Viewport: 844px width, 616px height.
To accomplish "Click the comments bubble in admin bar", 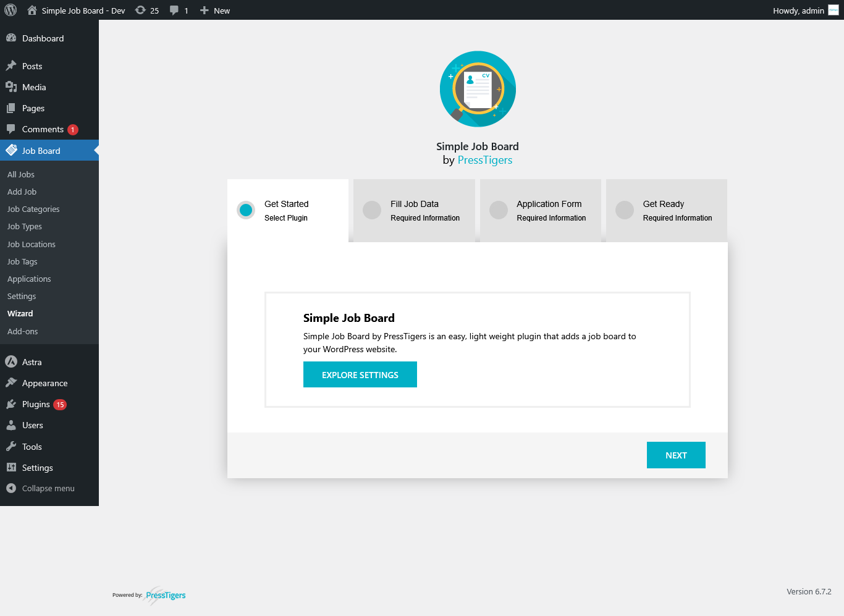I will pos(174,10).
